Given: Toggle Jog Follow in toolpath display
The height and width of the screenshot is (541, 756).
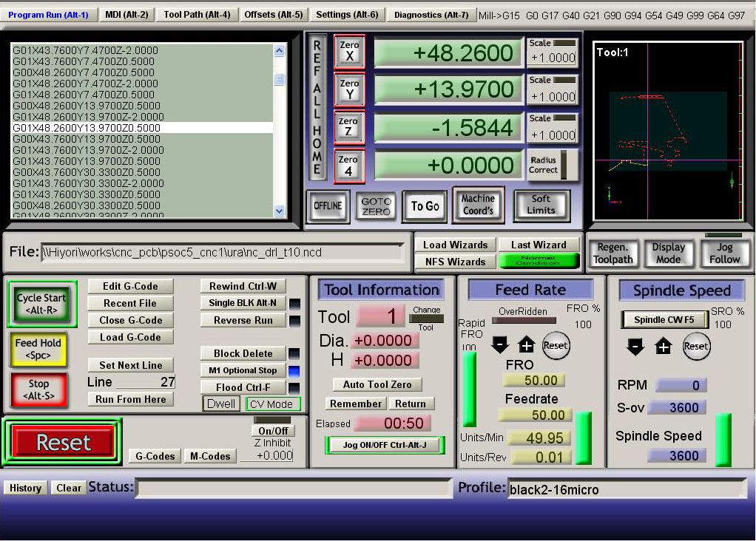Looking at the screenshot, I should (x=724, y=254).
